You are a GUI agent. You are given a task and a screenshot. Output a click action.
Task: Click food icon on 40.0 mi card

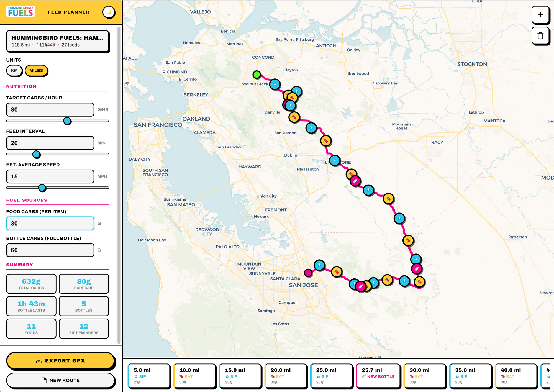tap(503, 376)
